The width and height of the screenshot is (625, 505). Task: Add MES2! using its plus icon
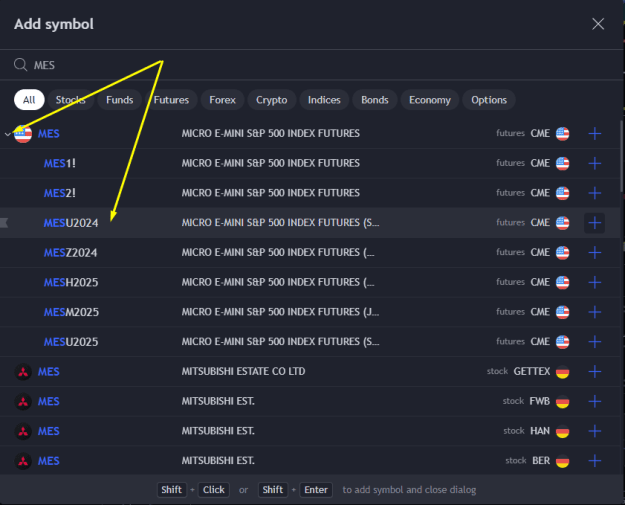(x=595, y=193)
